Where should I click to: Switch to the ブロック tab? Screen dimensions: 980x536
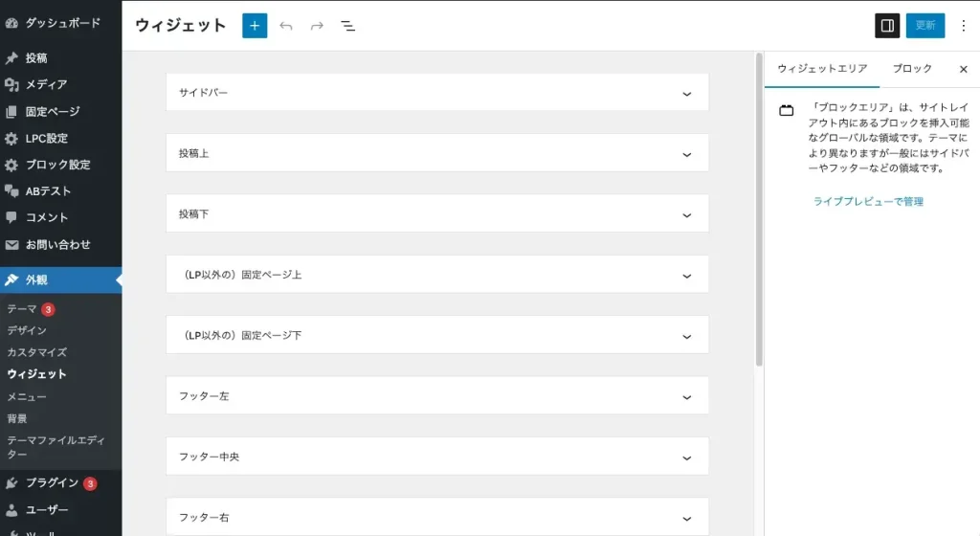point(912,69)
